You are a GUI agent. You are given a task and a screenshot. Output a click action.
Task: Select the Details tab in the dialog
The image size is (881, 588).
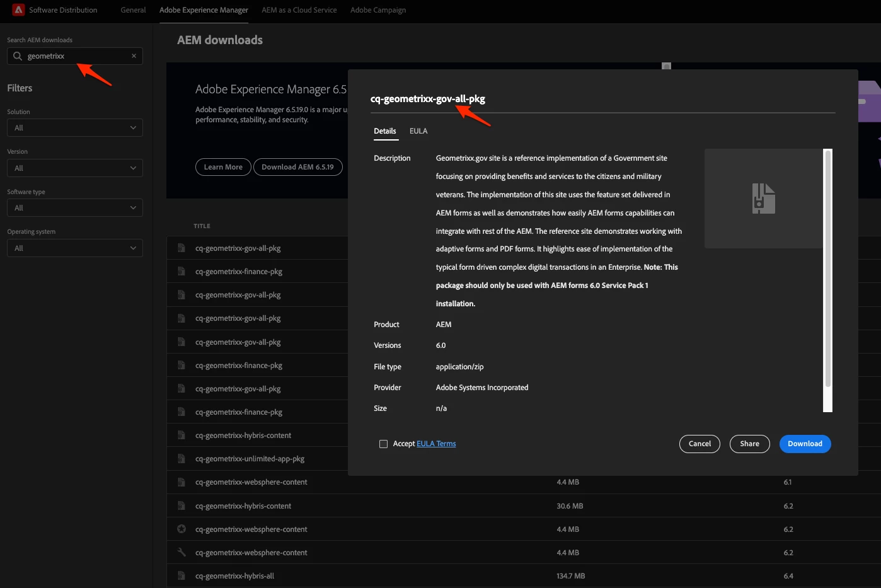tap(385, 131)
